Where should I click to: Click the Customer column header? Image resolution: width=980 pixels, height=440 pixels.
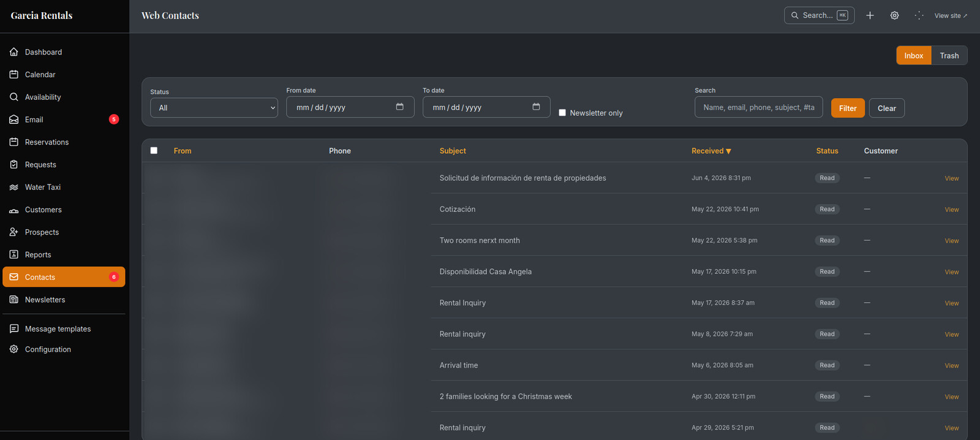point(881,151)
